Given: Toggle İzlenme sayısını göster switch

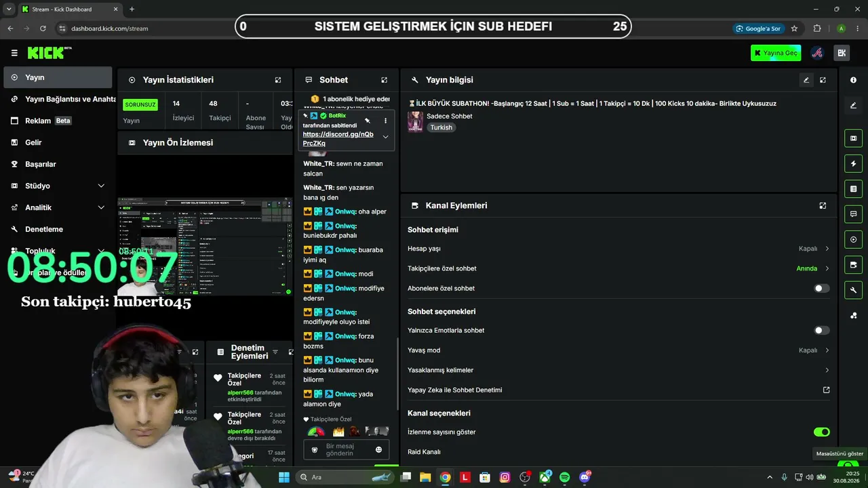Looking at the screenshot, I should [x=821, y=432].
